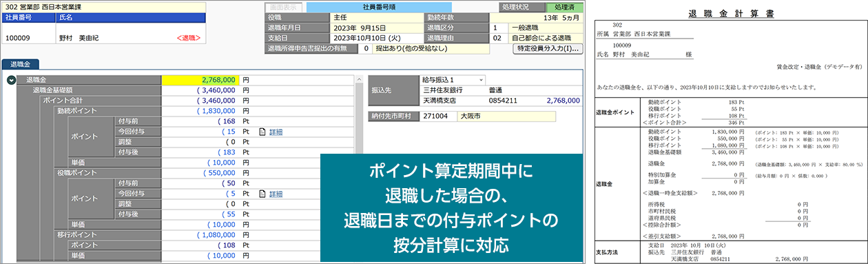Click the 特定役員分入力(I)... button
Viewport: 868px width, 264px height.
pos(548,49)
